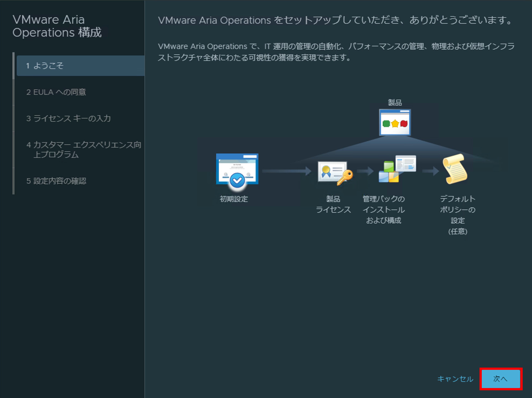
Task: Click the デフォルトポリシーの設定 (任意) caption
Action: [x=458, y=215]
